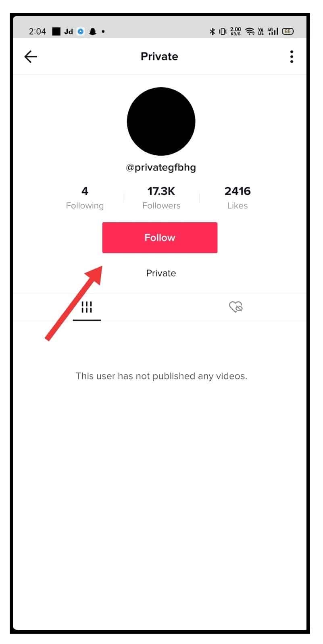Tap the 2416 Likes count

pyautogui.click(x=237, y=198)
